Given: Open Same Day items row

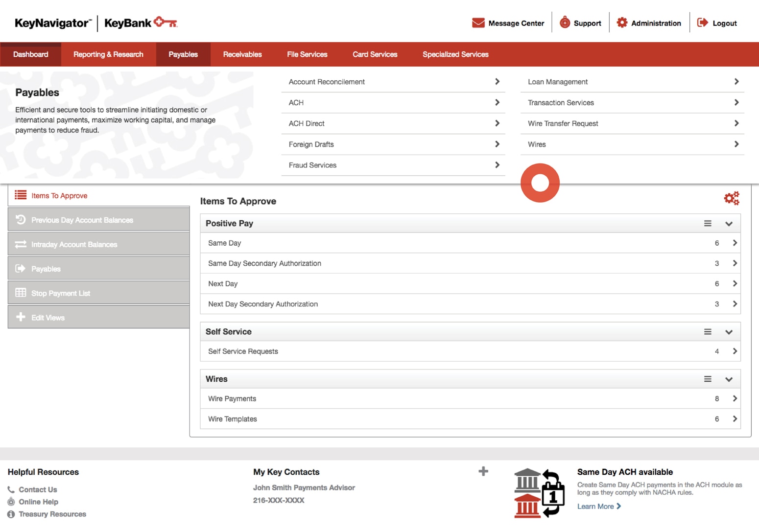Looking at the screenshot, I should 470,243.
